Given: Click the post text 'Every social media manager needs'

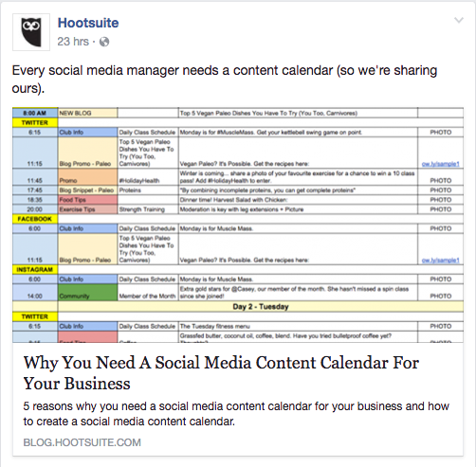Looking at the screenshot, I should [225, 79].
